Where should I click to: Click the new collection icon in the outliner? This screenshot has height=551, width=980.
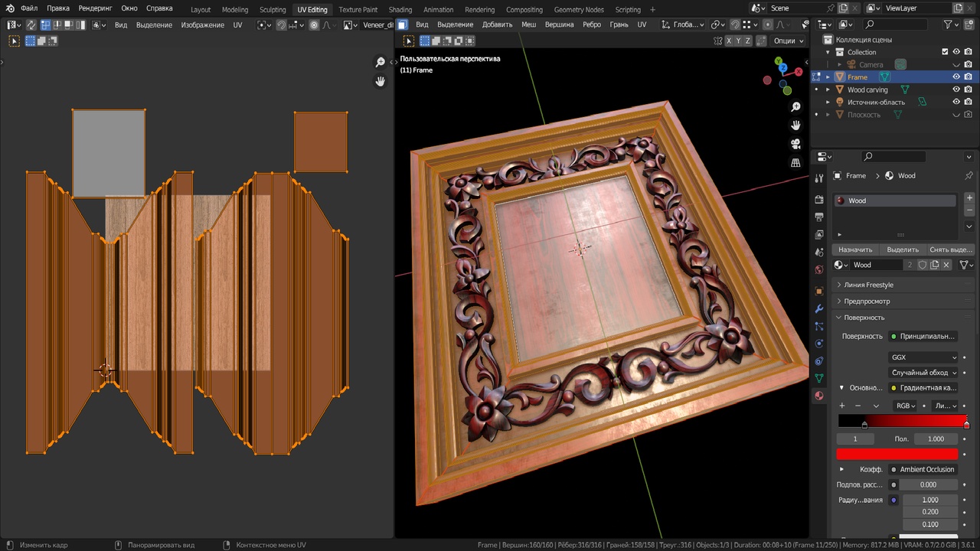(969, 24)
